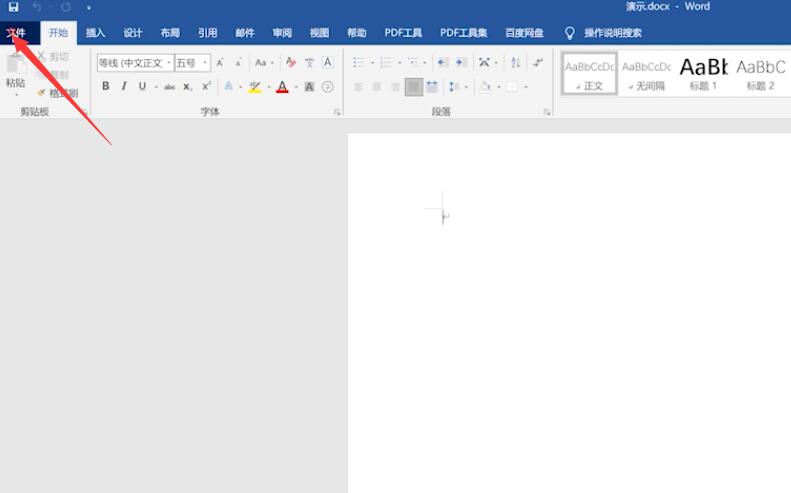Image resolution: width=791 pixels, height=493 pixels.
Task: Click the Save icon in quick access toolbar
Action: point(13,7)
